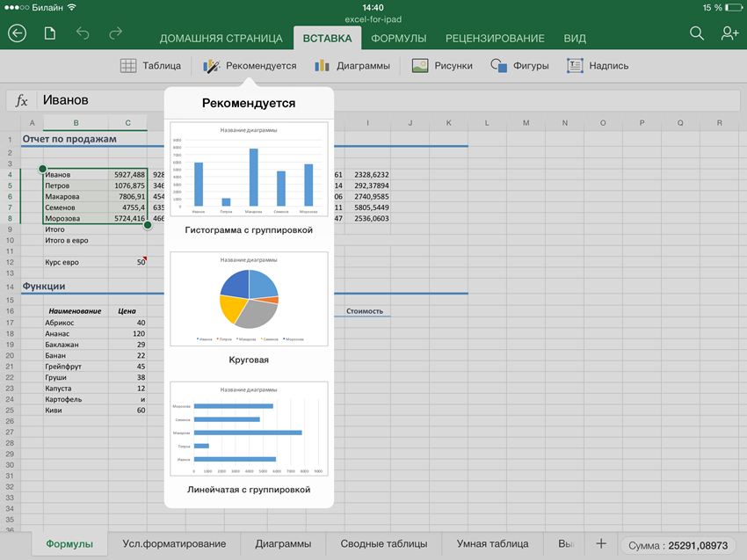The height and width of the screenshot is (560, 747).
Task: Select the Формулы sheet tab
Action: click(x=69, y=544)
